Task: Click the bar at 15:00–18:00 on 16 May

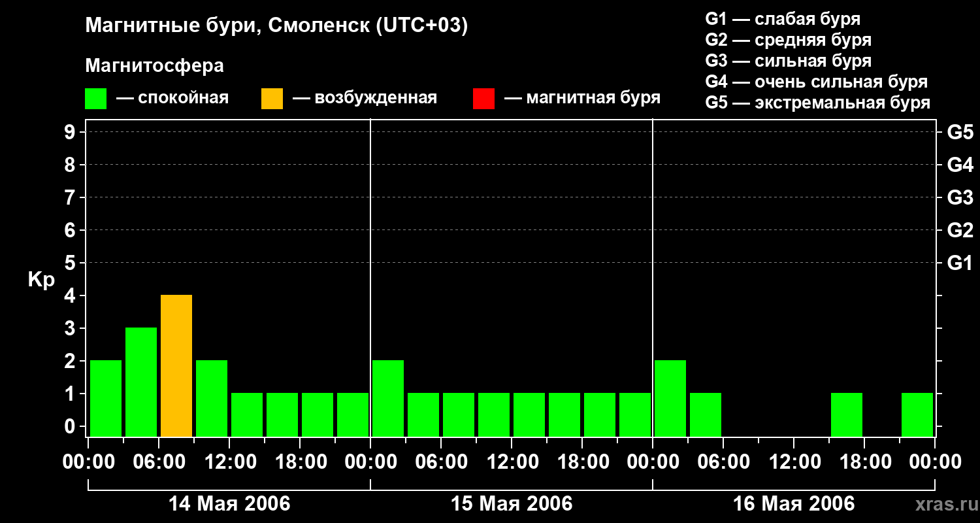Action: click(847, 414)
